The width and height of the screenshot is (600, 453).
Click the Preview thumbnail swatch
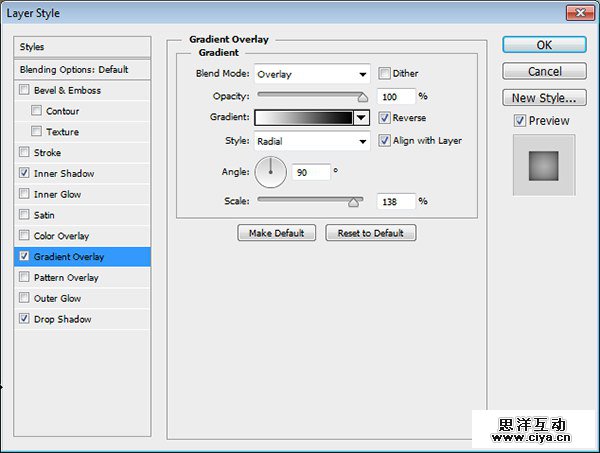pyautogui.click(x=544, y=164)
